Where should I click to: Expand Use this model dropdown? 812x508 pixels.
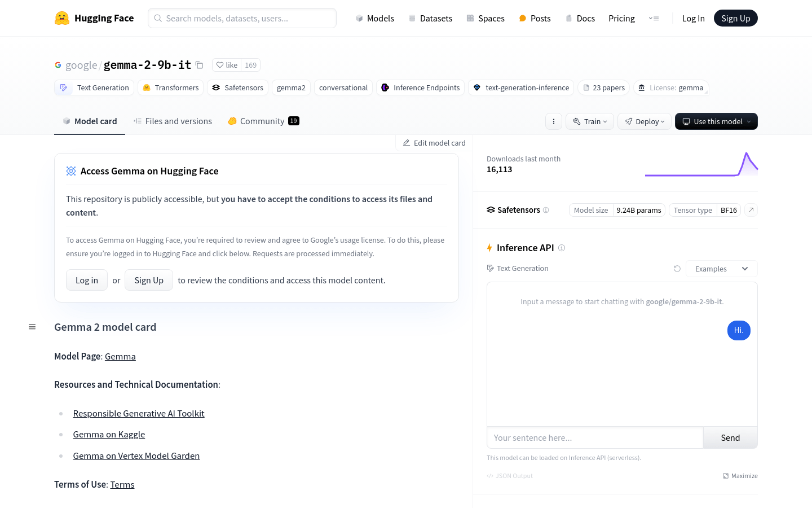(x=716, y=121)
